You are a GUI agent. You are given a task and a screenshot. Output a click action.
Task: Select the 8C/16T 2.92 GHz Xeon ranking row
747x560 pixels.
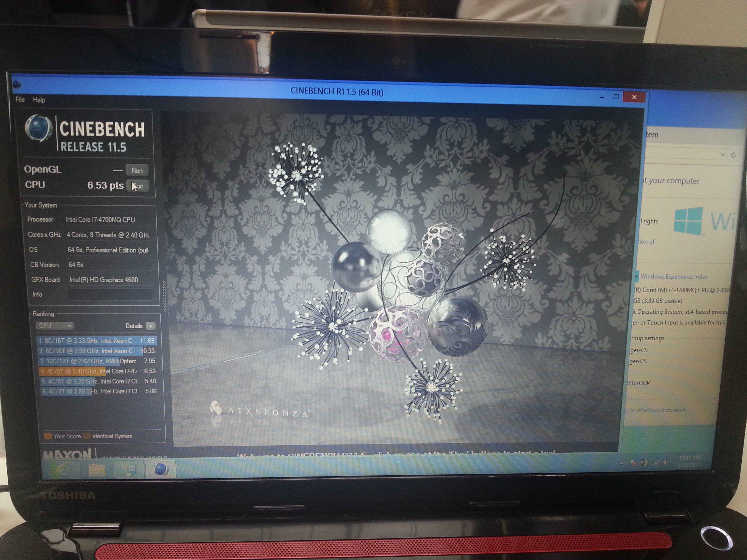pyautogui.click(x=97, y=351)
